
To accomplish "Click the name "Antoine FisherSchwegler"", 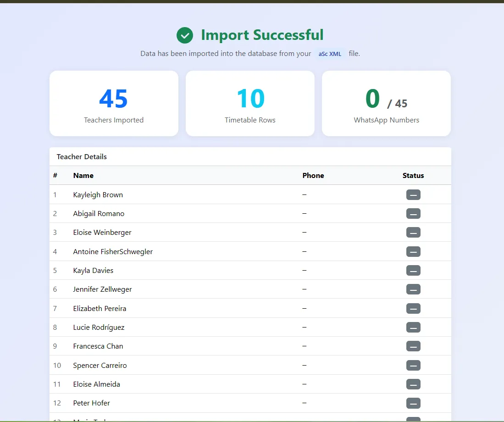I will 113,252.
